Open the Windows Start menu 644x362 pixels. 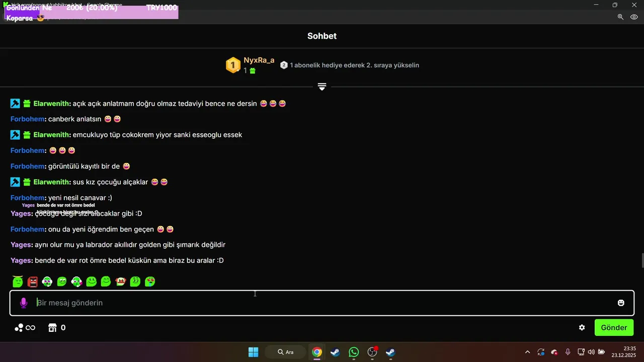[253, 352]
